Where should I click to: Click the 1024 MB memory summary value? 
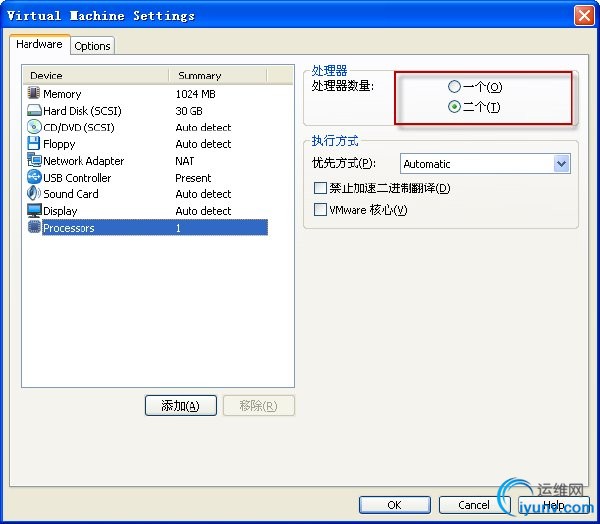[196, 94]
